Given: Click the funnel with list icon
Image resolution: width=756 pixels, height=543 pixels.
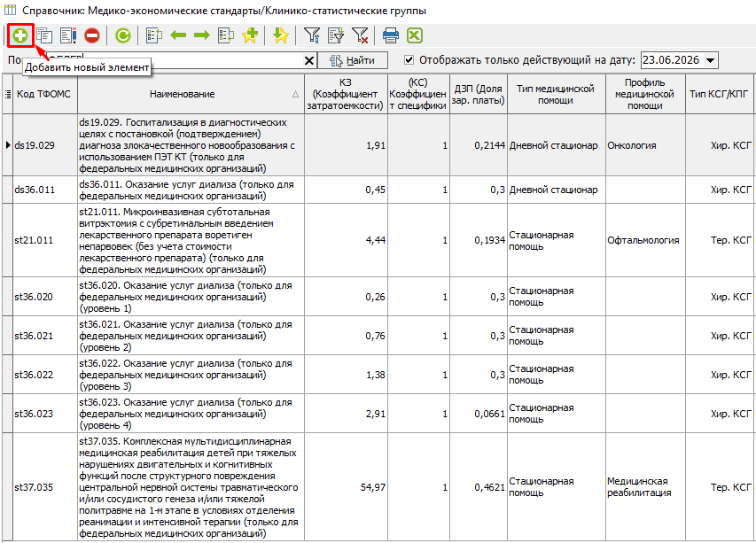Looking at the screenshot, I should coord(336,35).
